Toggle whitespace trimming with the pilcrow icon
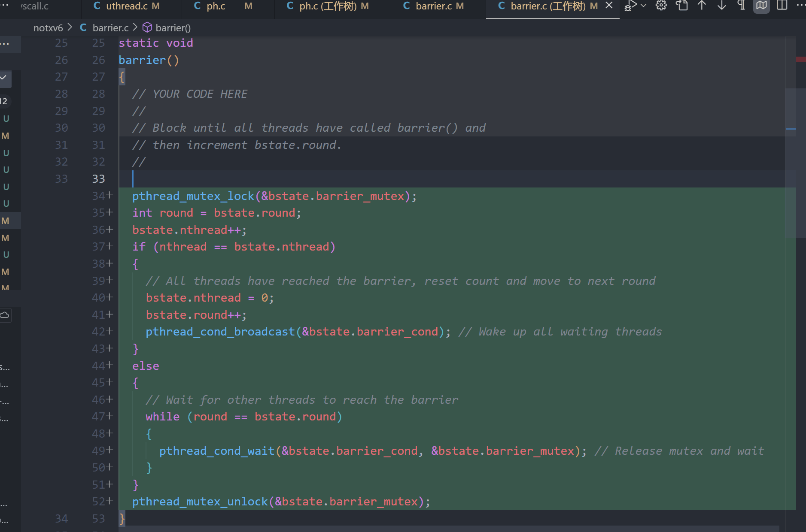Image resolution: width=806 pixels, height=532 pixels. 742,6
